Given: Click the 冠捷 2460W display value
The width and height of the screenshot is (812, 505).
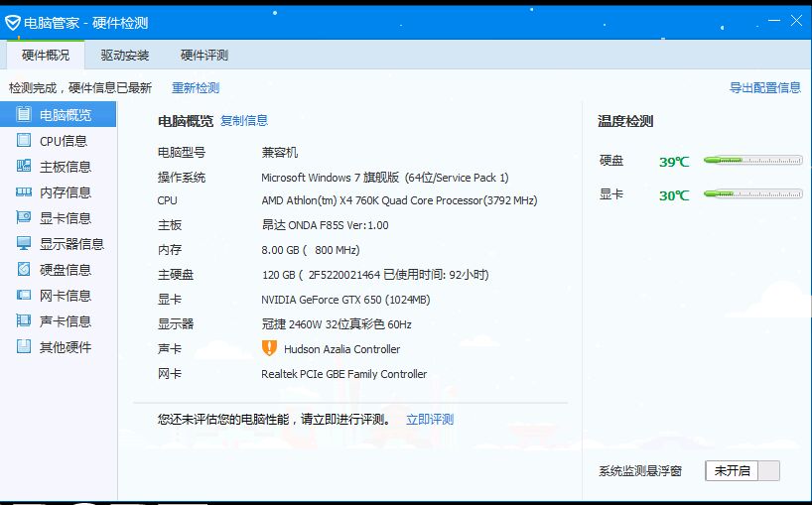Looking at the screenshot, I should (x=337, y=324).
